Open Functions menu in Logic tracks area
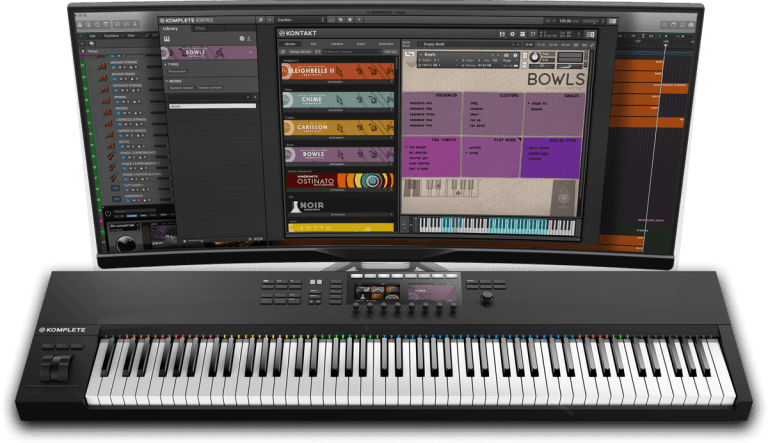Viewport: 768px width, 443px height. [x=111, y=36]
